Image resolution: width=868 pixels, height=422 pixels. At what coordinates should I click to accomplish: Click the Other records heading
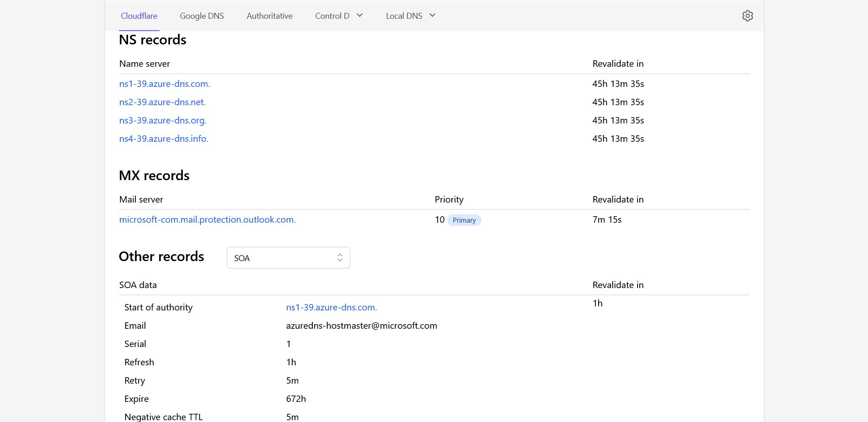click(161, 256)
